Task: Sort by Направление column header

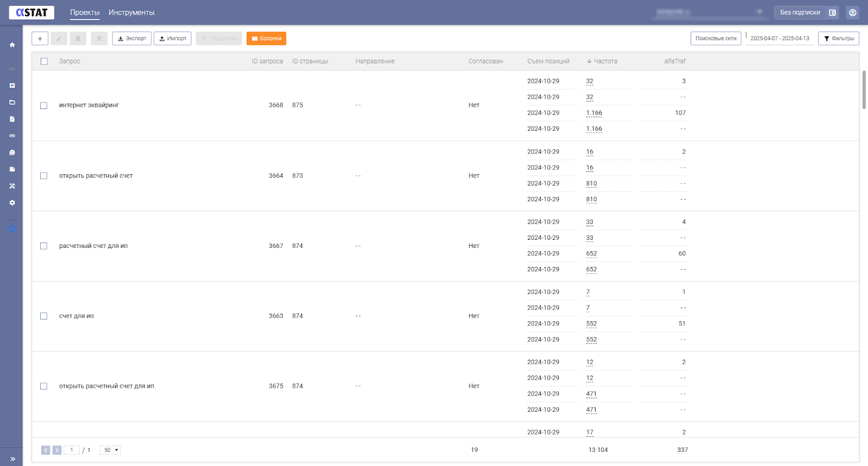Action: pos(375,61)
